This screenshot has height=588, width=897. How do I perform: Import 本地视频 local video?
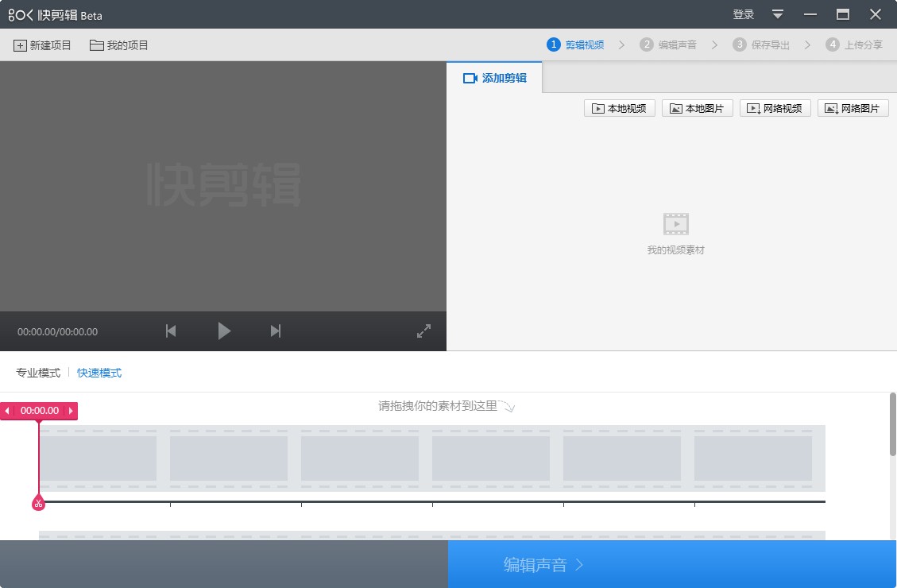coord(620,108)
